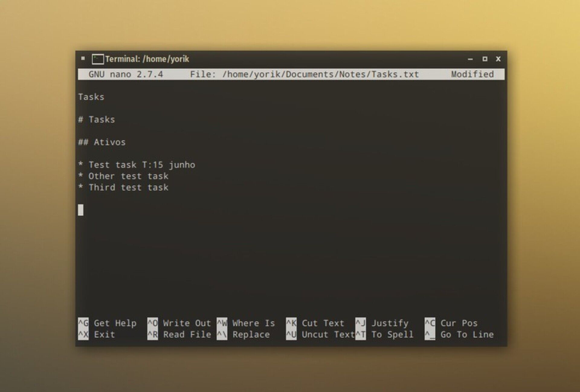Viewport: 580px width, 392px height.
Task: Click the small window menu square at far left
Action: tap(83, 58)
